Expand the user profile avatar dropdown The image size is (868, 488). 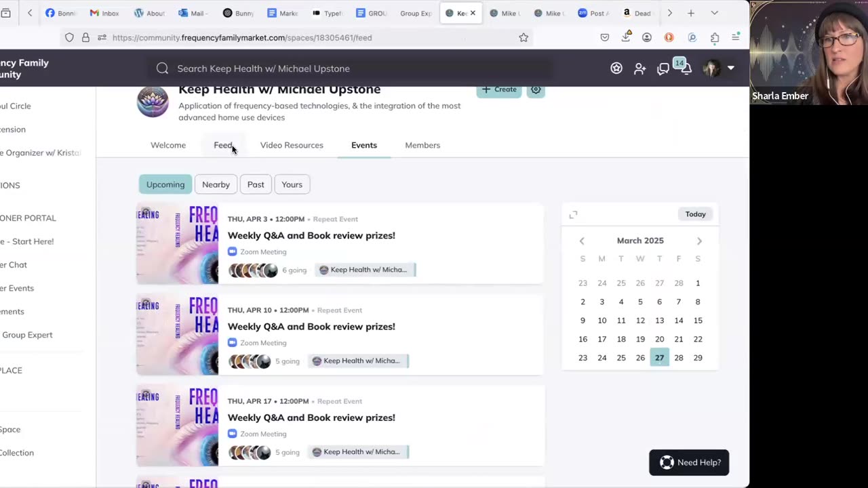click(718, 68)
